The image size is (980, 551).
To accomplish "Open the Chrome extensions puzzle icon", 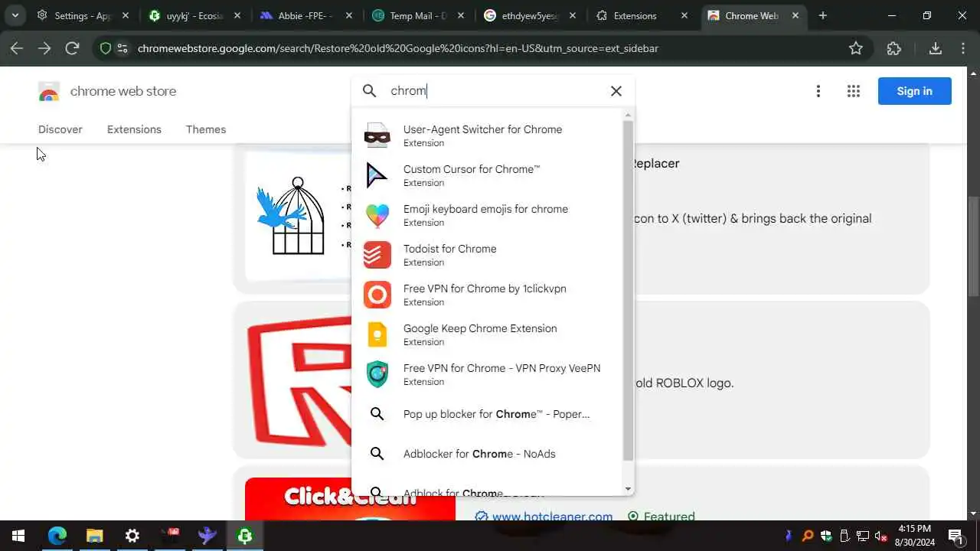I will 893,48.
